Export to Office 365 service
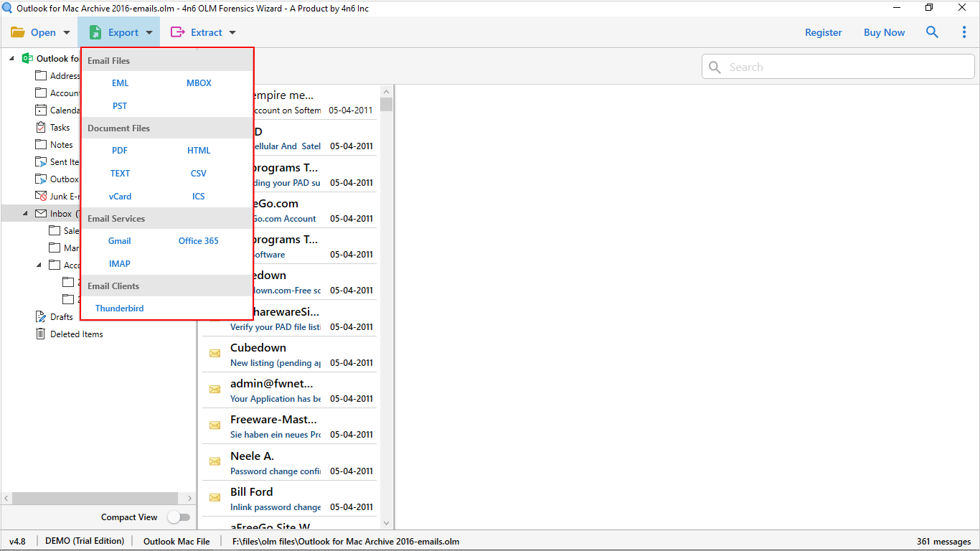 pos(199,240)
